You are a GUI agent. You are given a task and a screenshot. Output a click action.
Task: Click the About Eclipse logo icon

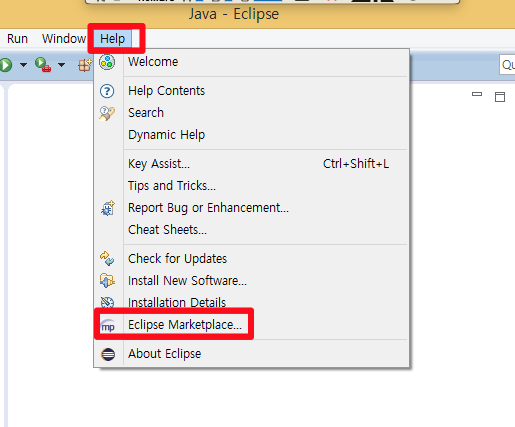tap(108, 354)
